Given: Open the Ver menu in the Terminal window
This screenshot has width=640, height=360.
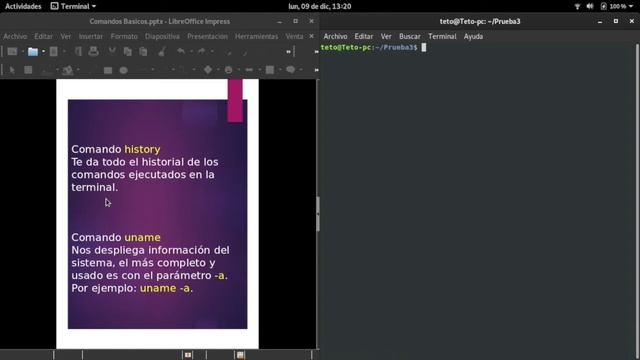Looking at the screenshot, I should [x=386, y=36].
